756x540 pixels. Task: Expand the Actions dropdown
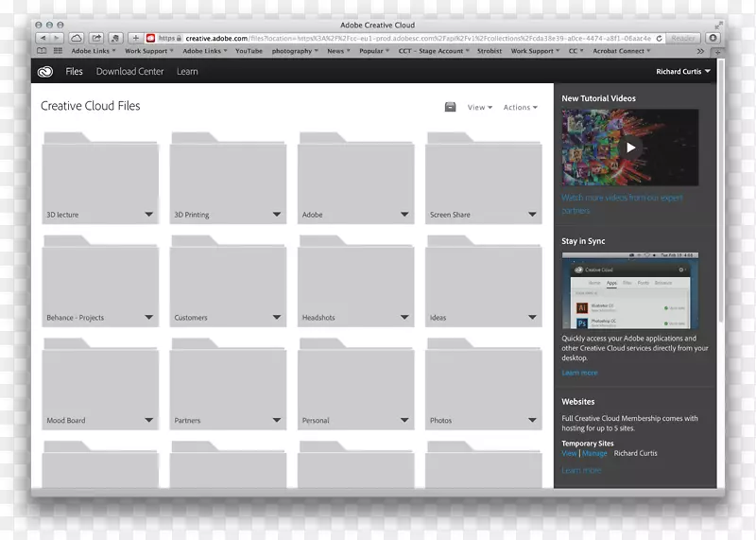click(x=520, y=108)
